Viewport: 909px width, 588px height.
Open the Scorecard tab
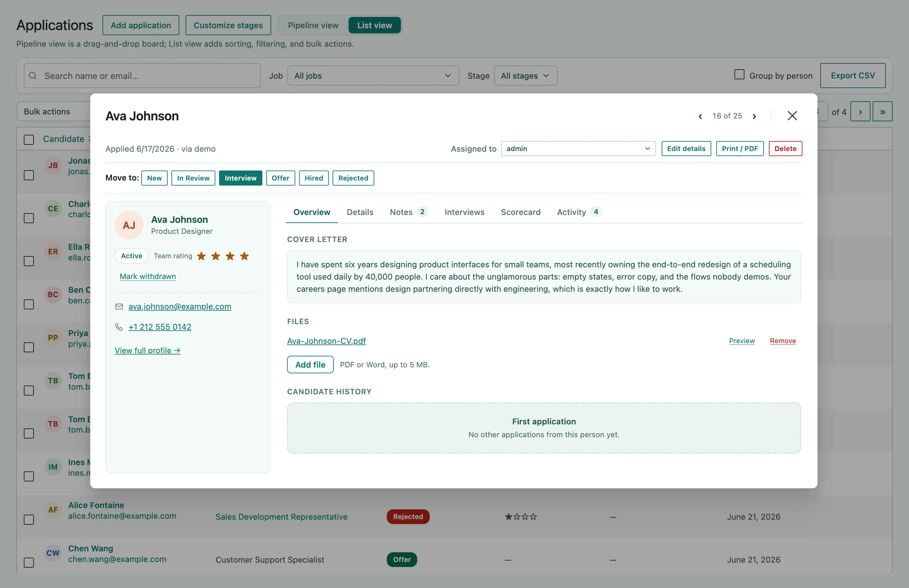[x=520, y=212]
